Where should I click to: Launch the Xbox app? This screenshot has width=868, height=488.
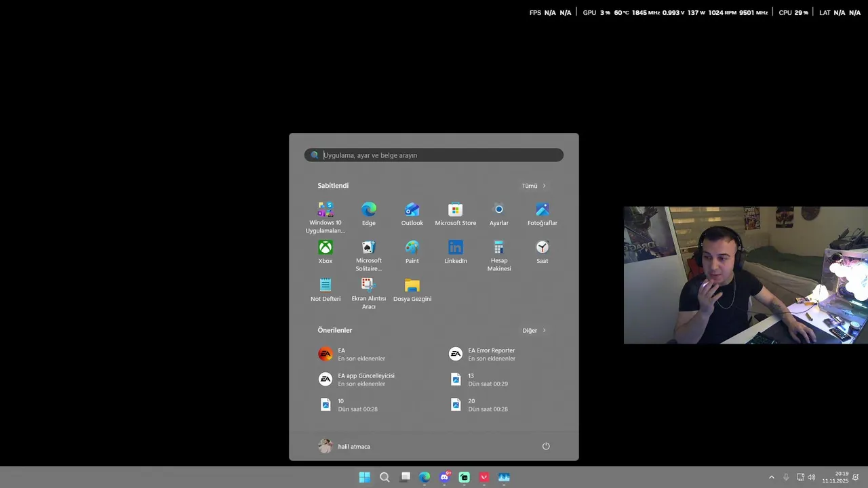coord(325,252)
